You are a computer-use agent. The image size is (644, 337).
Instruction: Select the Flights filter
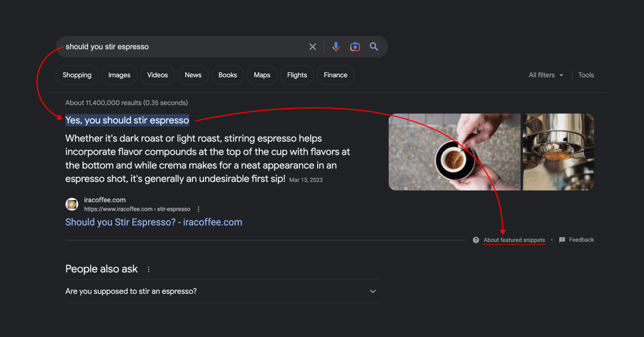pos(297,75)
